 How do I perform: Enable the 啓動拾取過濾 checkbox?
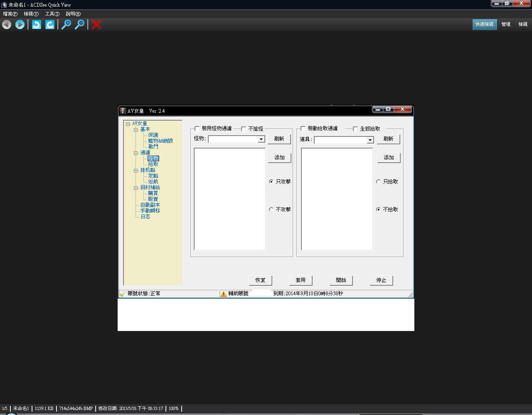[303, 128]
